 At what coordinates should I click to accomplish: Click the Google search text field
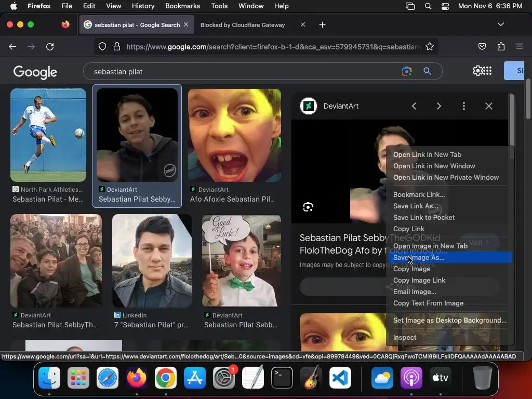tap(244, 72)
